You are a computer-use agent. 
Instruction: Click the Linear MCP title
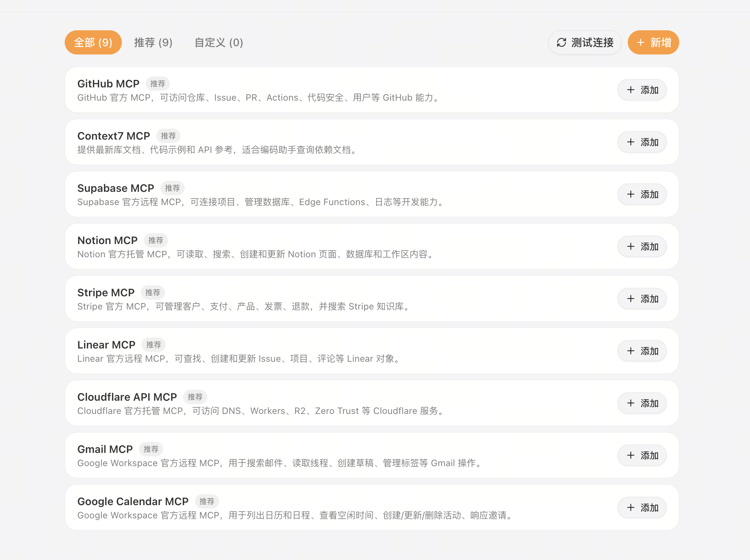coord(106,345)
